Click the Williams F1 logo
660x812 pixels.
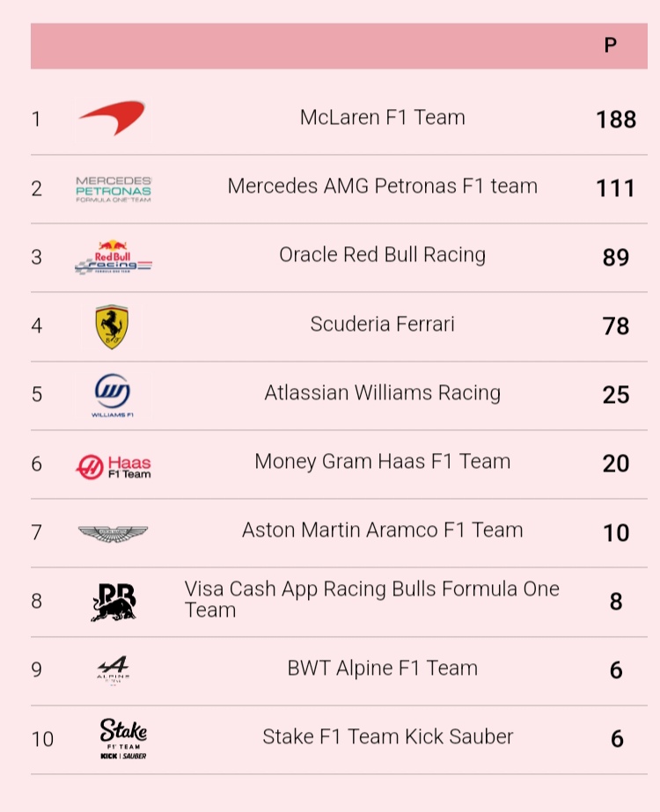(x=112, y=394)
